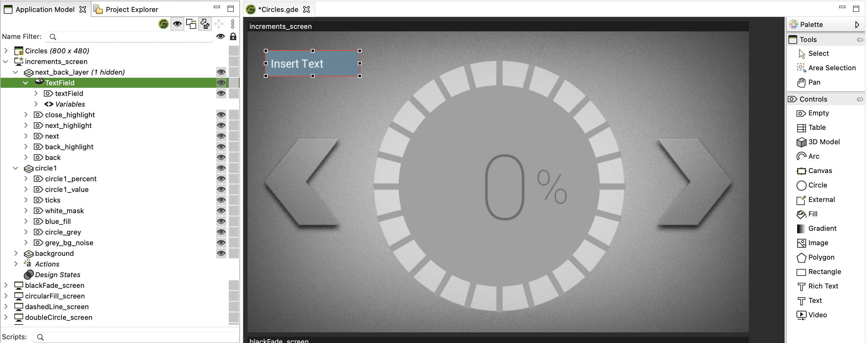Collapse the circle1 layer node
The height and width of the screenshot is (343, 868).
coord(15,168)
